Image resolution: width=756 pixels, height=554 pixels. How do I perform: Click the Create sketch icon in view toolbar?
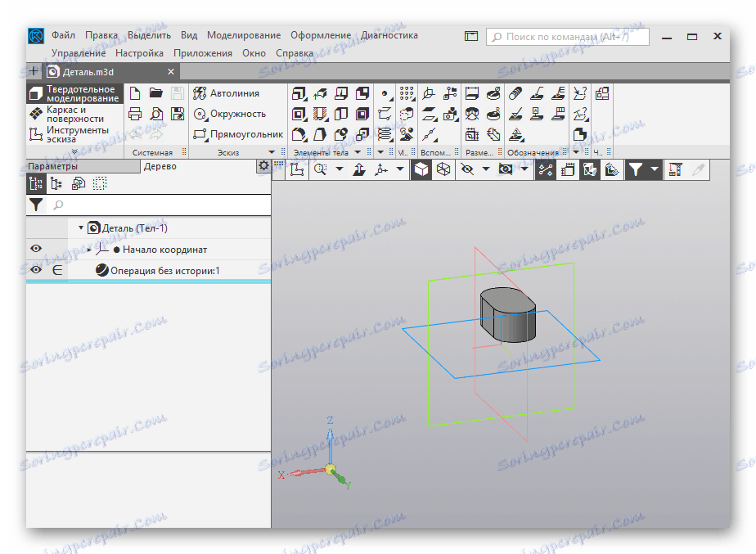(297, 169)
